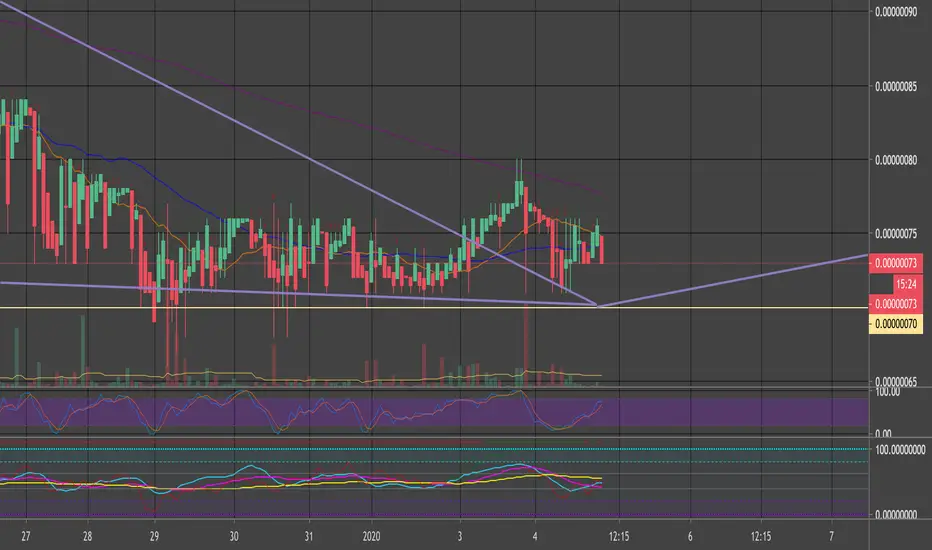932x550 pixels.
Task: Click the 29 date label
Action: coord(154,536)
